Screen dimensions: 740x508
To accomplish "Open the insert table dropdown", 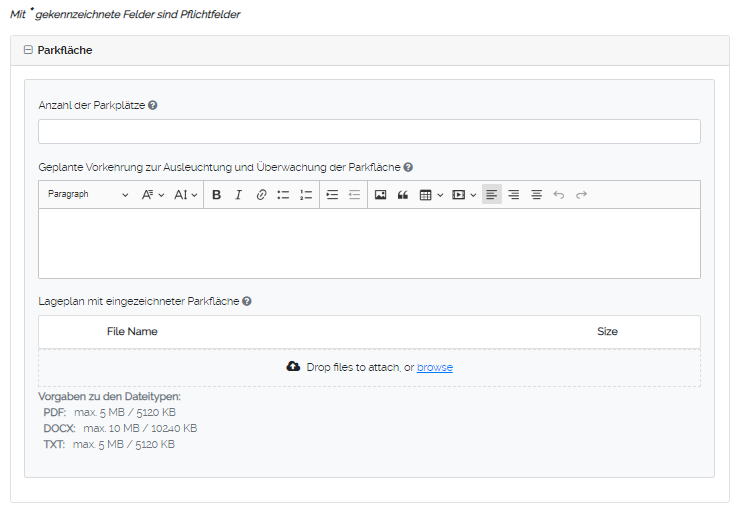I will tap(430, 195).
